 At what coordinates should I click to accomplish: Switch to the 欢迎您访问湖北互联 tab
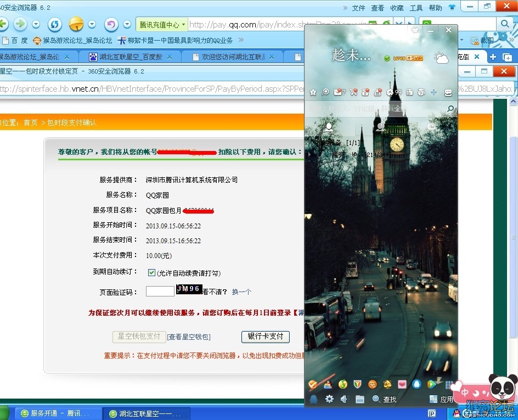(233, 57)
